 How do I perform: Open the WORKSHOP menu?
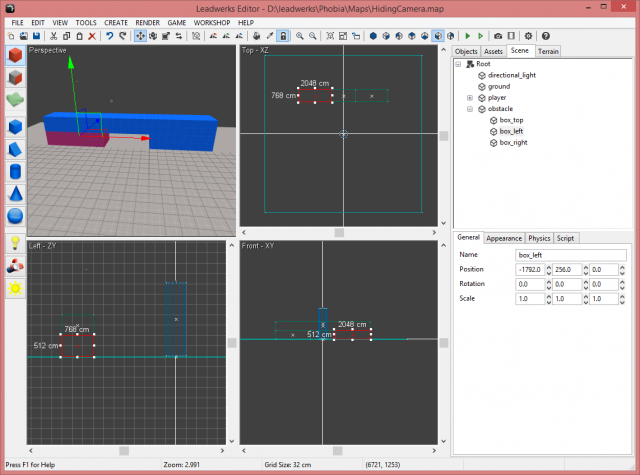tap(211, 22)
